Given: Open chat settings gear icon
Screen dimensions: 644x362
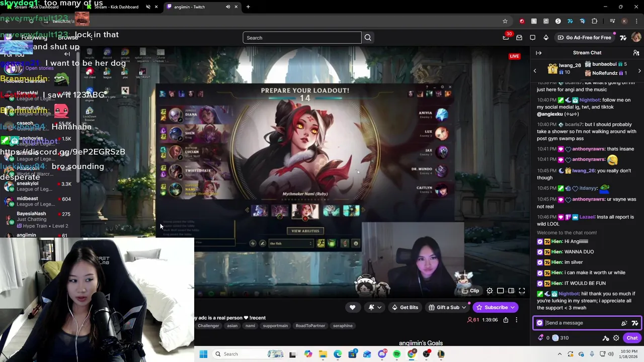Looking at the screenshot, I should pos(616,338).
